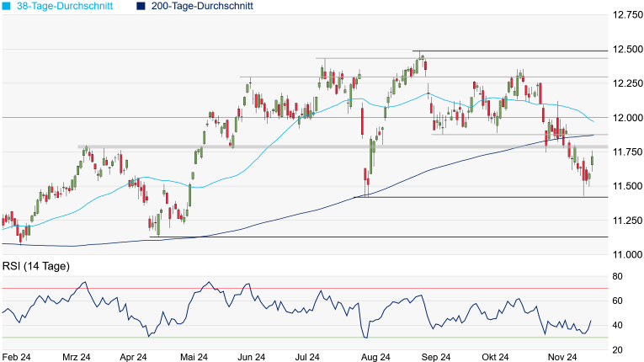644x362 pixels.
Task: Click the light blue 38-Tage-Durchschnitt legend swatch
Action: coord(7,6)
